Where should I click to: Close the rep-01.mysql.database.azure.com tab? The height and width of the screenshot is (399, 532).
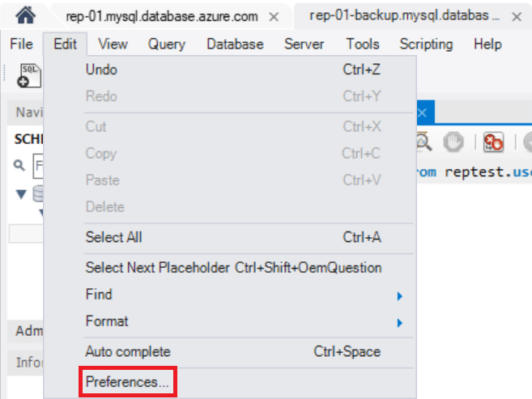point(274,17)
